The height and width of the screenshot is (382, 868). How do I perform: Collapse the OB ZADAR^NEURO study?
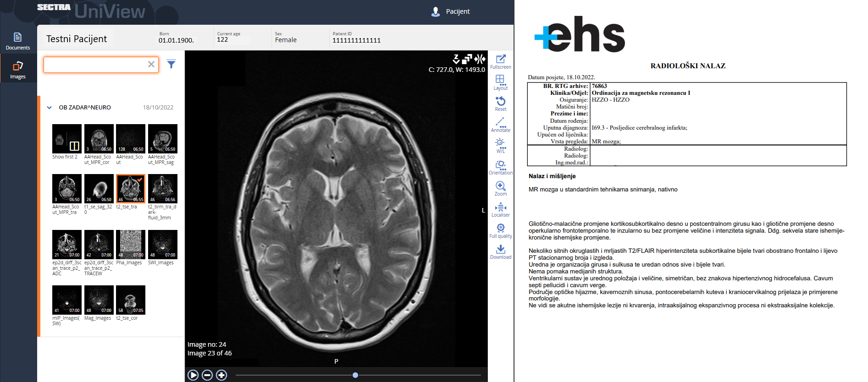tap(50, 108)
